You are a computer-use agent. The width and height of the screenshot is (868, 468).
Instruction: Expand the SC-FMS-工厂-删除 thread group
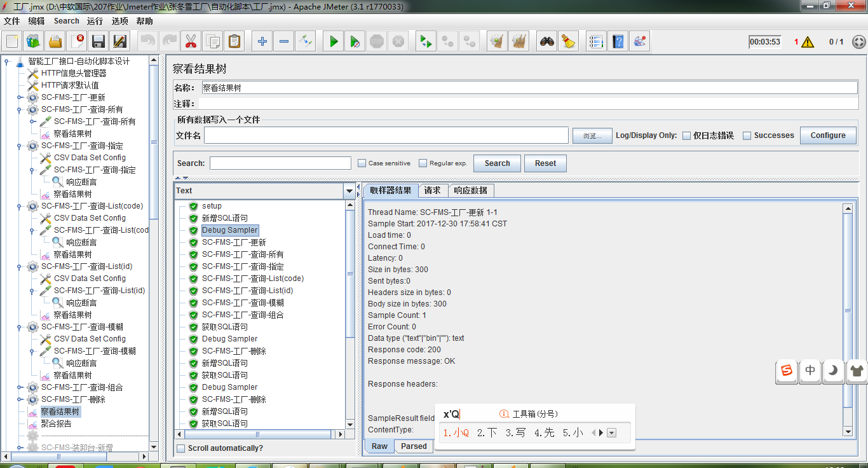20,400
